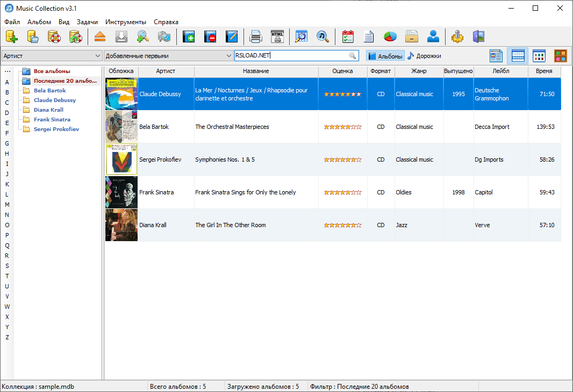The height and width of the screenshot is (392, 573).
Task: Open the music note search tool
Action: tap(323, 37)
